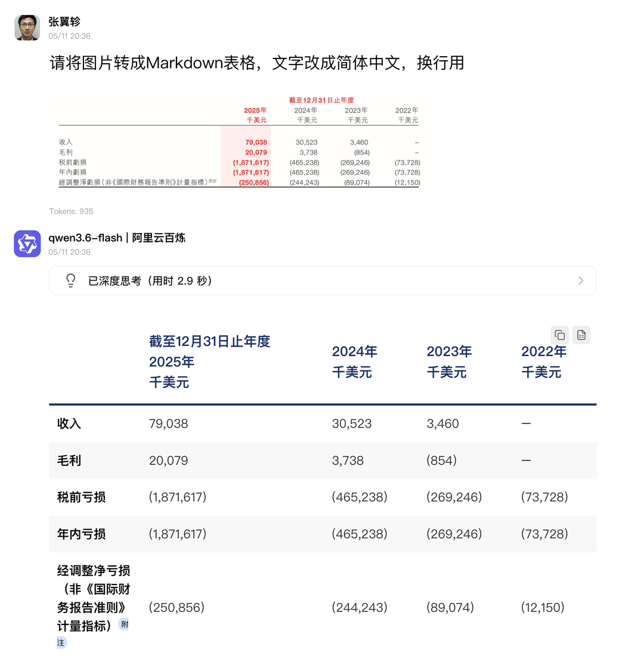Screen dimensions: 644x662
Task: Click the 2024年 column header
Action: 354,352
